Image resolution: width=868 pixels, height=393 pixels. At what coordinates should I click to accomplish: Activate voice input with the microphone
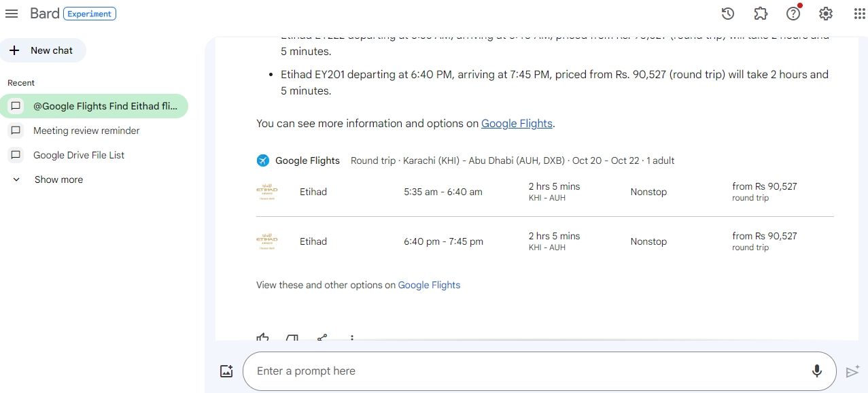click(817, 371)
